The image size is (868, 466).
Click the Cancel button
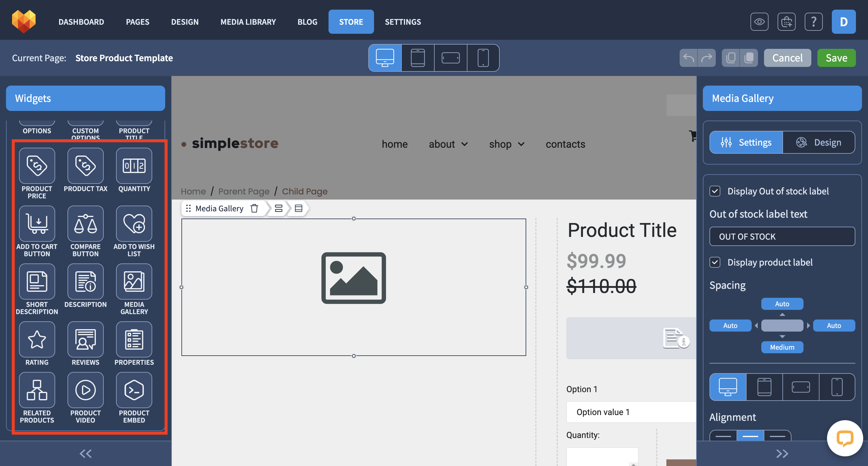pyautogui.click(x=787, y=58)
